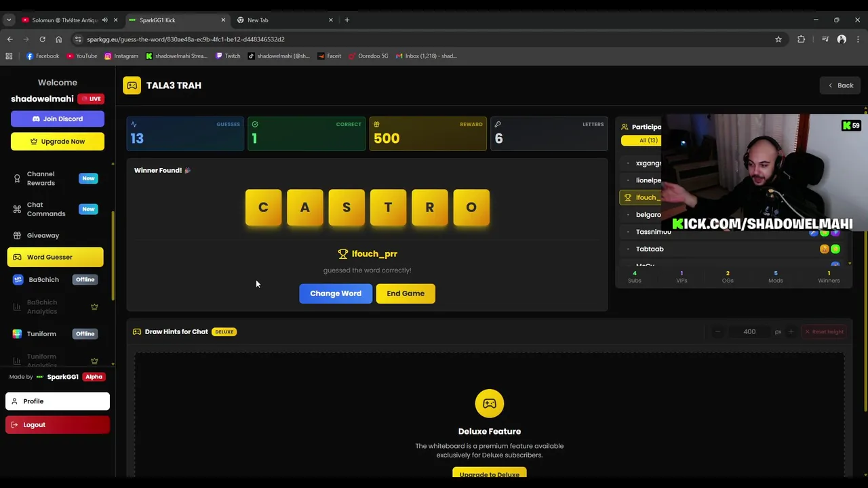This screenshot has height=488, width=868.
Task: Click the Change Word button
Action: click(336, 293)
